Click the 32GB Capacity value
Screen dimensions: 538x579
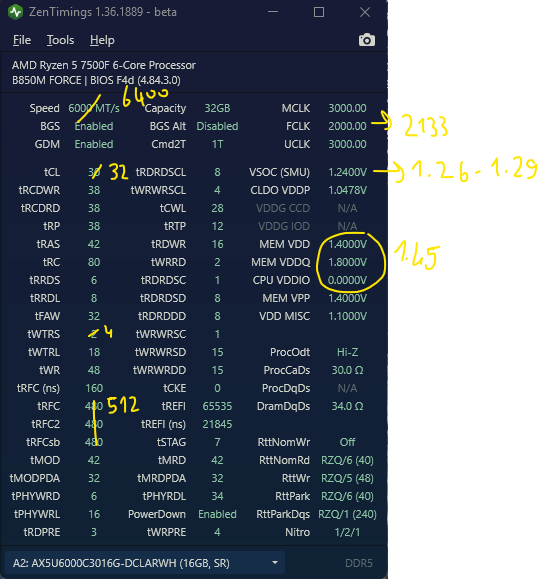coord(217,108)
